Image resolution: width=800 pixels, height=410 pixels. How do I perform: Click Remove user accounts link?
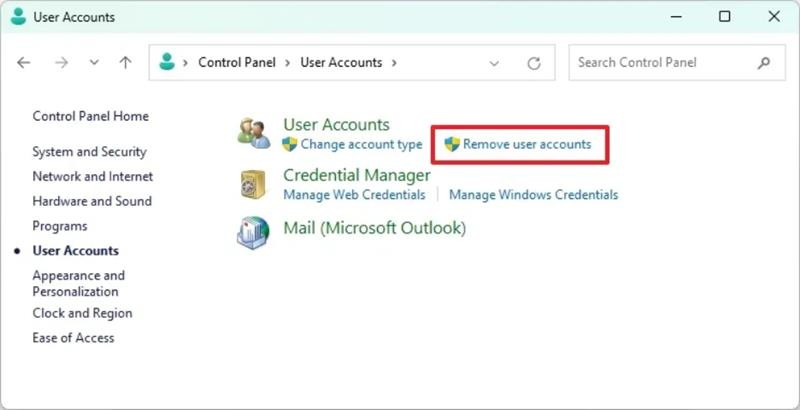click(x=527, y=144)
